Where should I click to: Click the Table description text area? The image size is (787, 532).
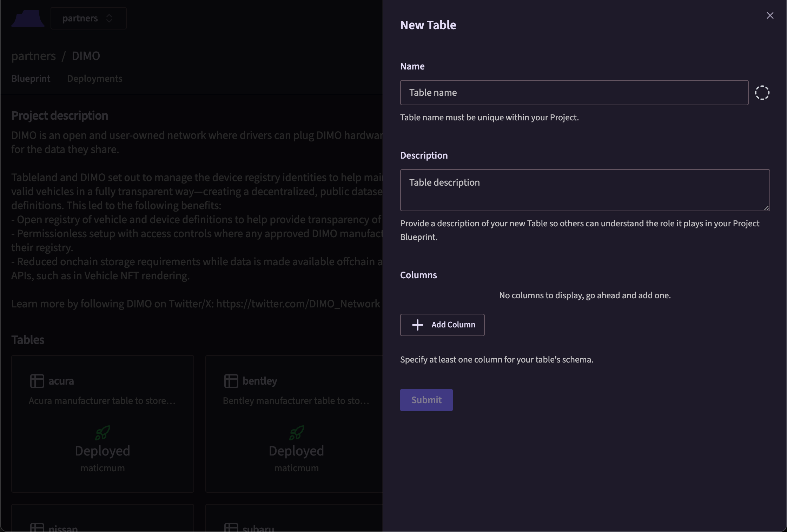pyautogui.click(x=585, y=190)
